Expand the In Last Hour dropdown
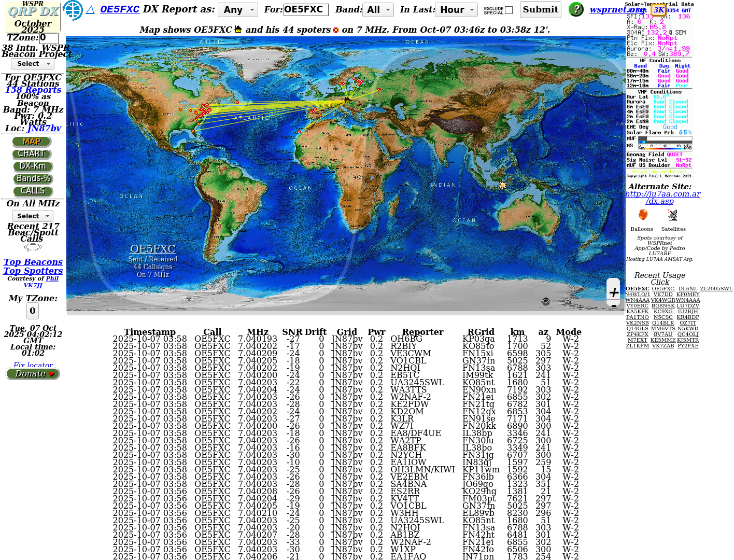734x560 pixels. point(457,10)
